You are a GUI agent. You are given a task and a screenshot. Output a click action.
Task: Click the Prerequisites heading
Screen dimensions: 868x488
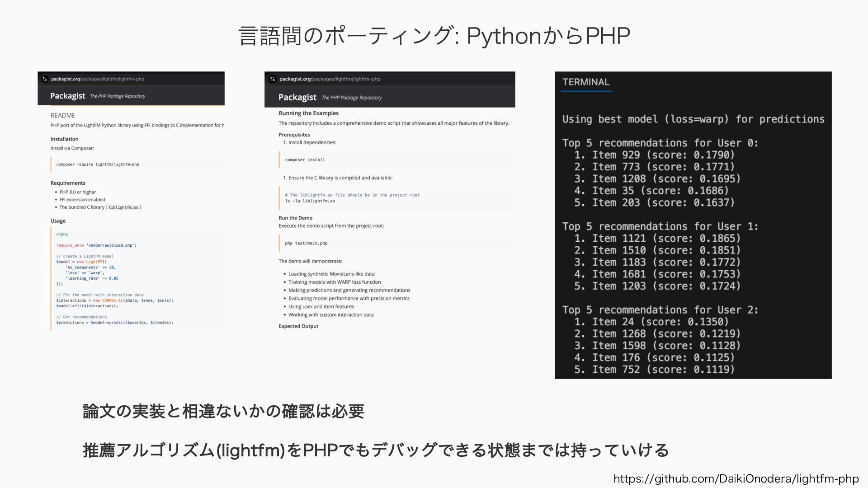pos(294,135)
